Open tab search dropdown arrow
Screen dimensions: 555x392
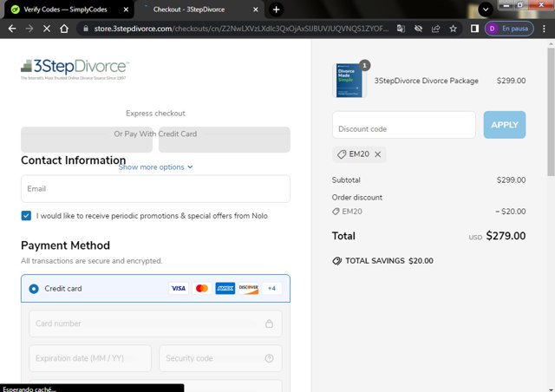tap(486, 10)
